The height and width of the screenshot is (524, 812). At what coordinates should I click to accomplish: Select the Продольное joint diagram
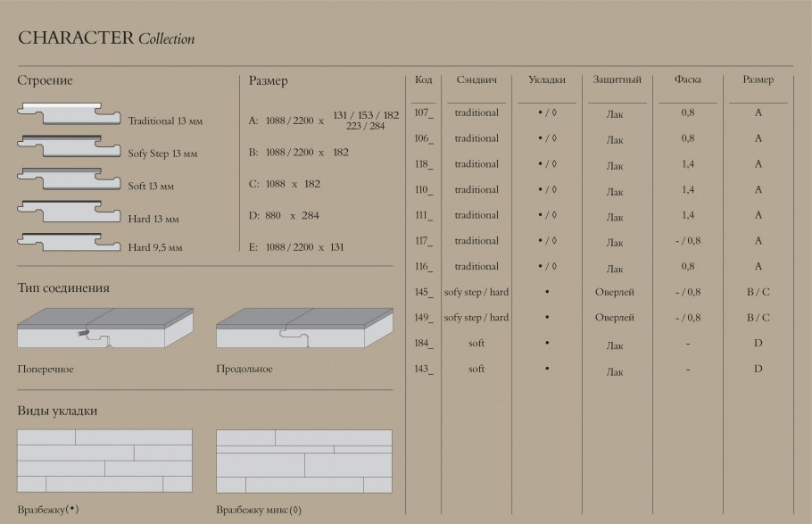point(303,329)
